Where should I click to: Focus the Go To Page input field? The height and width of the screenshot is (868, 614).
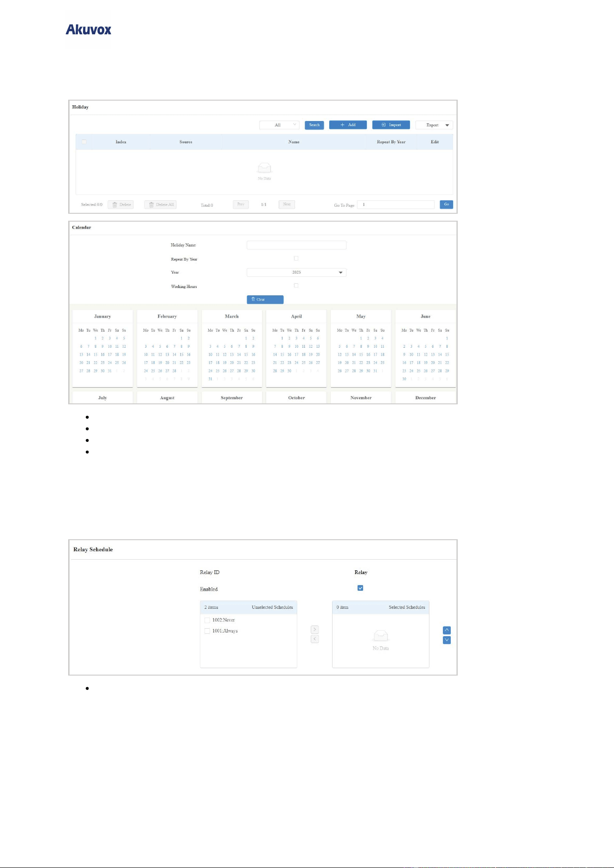[x=396, y=204]
